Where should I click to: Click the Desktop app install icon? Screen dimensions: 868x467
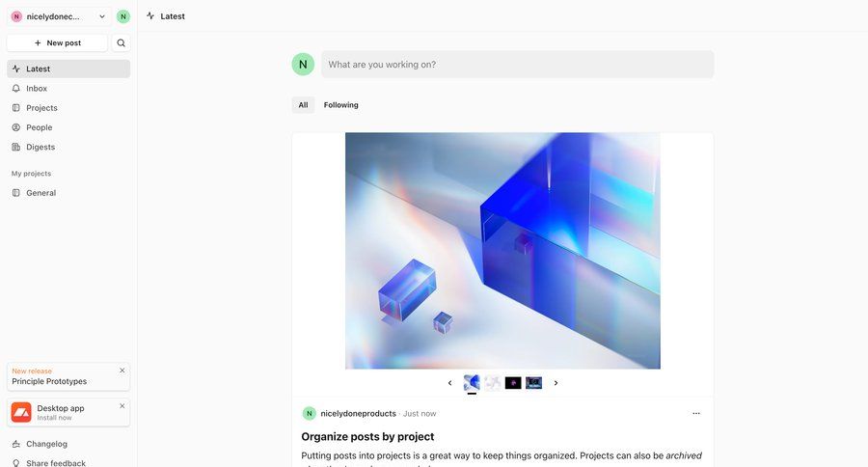21,412
